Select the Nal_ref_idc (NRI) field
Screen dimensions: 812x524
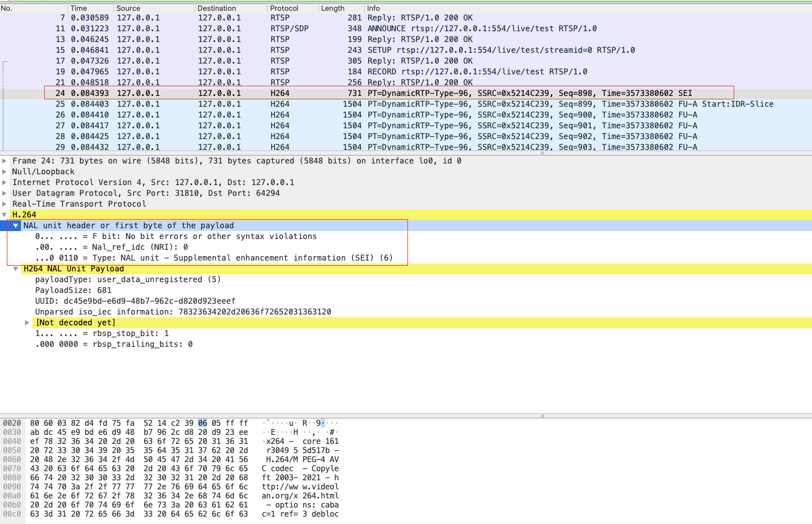tap(111, 247)
